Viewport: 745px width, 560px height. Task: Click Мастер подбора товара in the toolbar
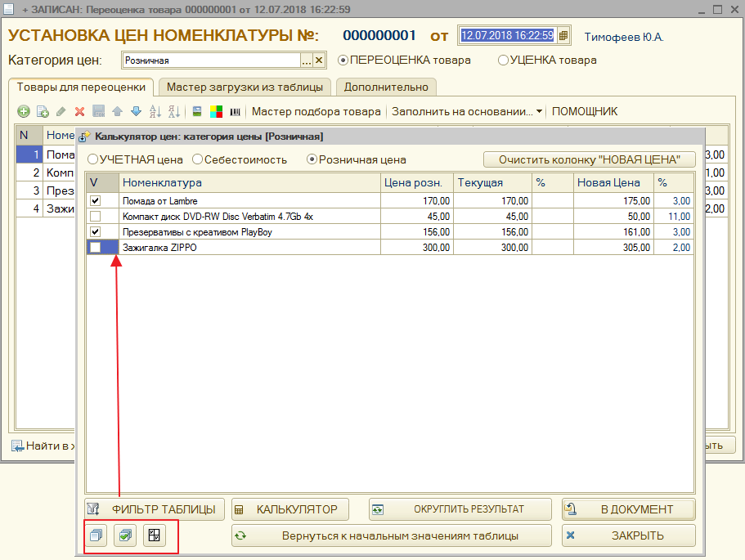coord(316,112)
